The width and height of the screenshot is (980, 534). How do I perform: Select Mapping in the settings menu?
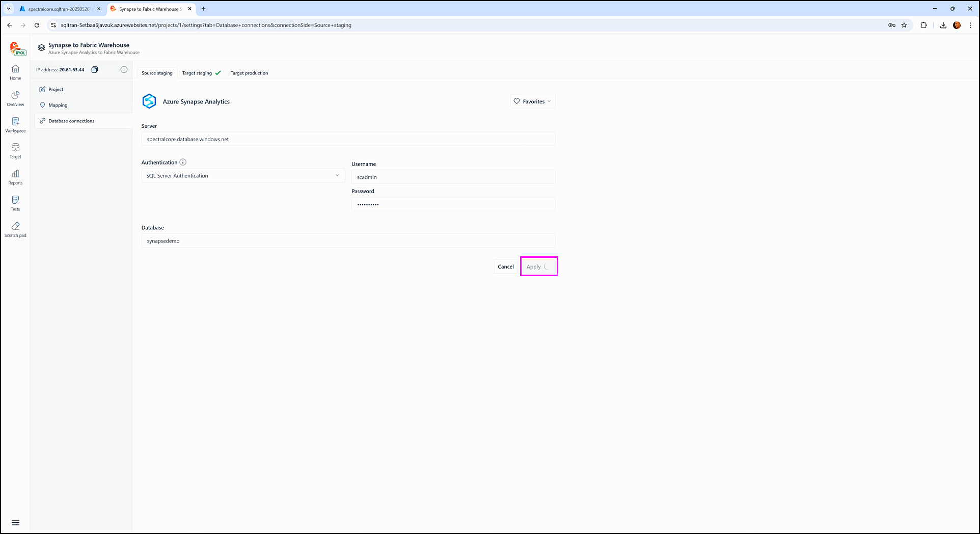tap(58, 105)
